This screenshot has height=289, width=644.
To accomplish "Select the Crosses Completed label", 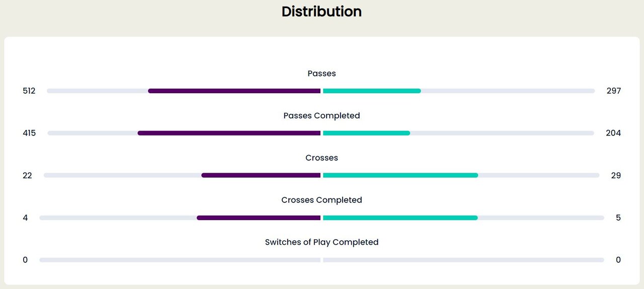I will click(321, 200).
